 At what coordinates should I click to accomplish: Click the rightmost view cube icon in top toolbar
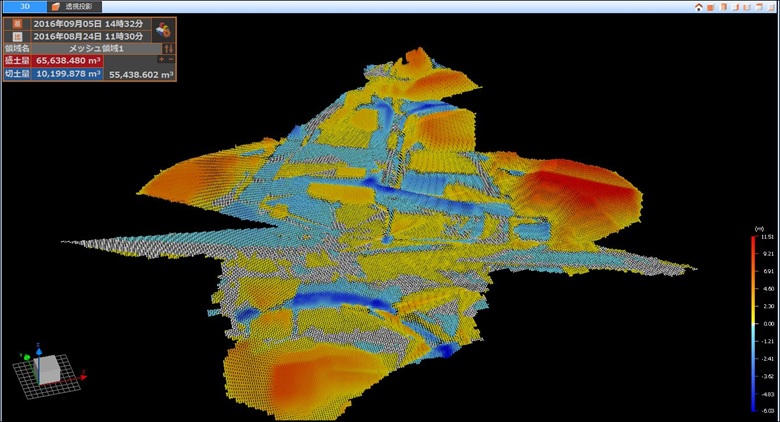770,7
